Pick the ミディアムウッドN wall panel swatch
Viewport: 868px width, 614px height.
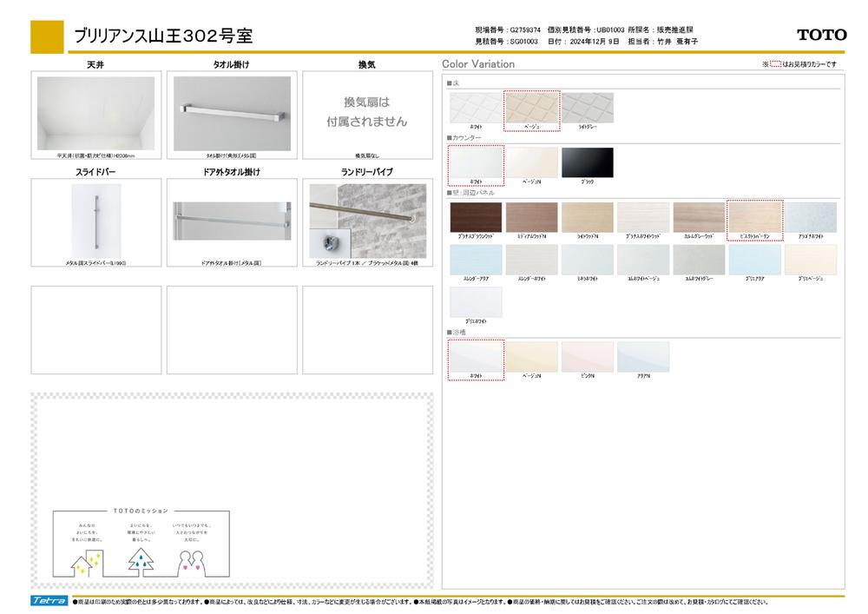[532, 218]
